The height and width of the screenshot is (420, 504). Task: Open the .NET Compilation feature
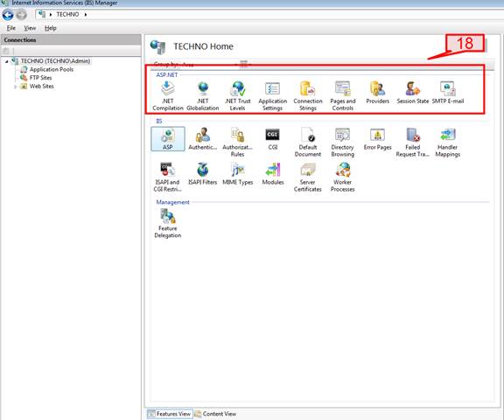pyautogui.click(x=167, y=95)
